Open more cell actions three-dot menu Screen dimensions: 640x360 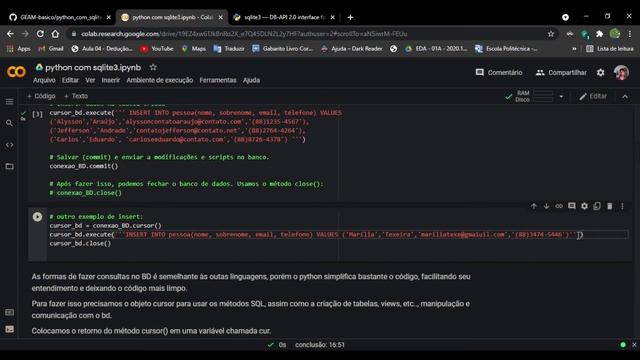[622, 206]
